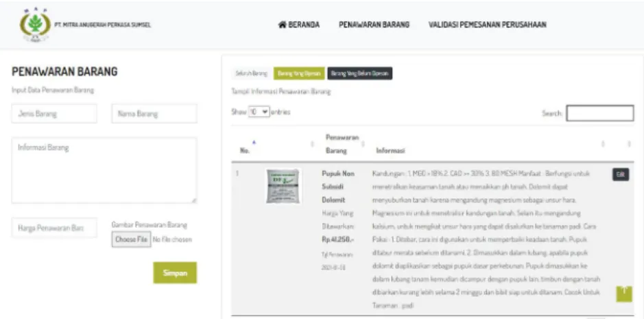Screen dimensions: 644x319
Task: Save the offer with Simpan
Action: click(x=175, y=272)
